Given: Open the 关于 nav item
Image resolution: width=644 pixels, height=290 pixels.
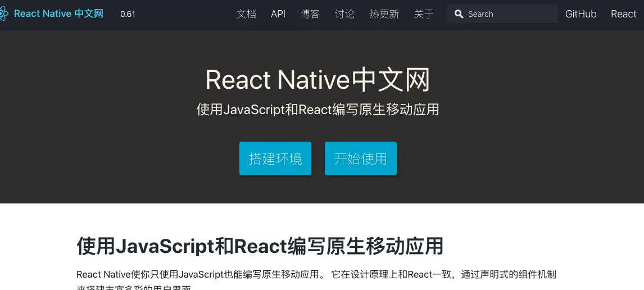Looking at the screenshot, I should 424,14.
